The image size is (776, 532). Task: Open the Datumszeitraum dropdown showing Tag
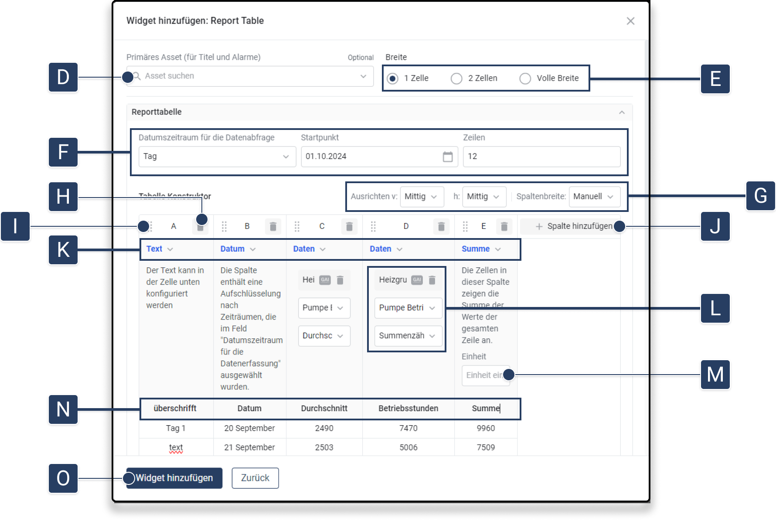217,157
